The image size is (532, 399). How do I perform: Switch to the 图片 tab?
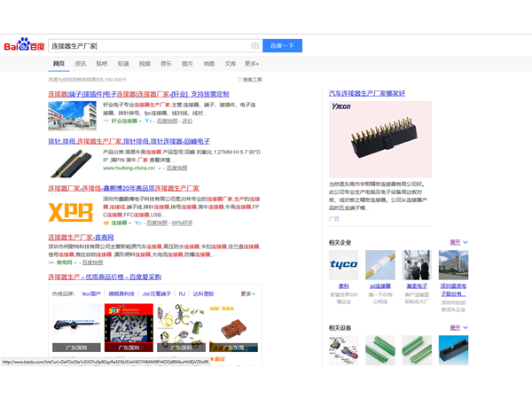187,64
